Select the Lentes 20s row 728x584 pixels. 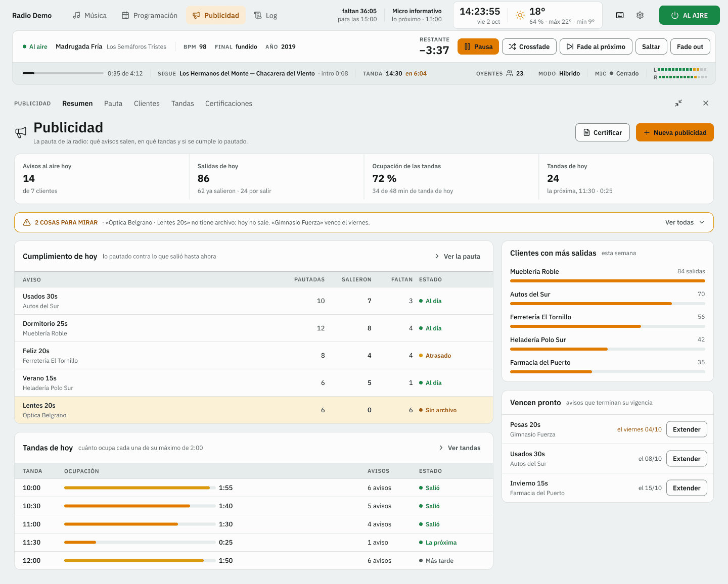[254, 410]
